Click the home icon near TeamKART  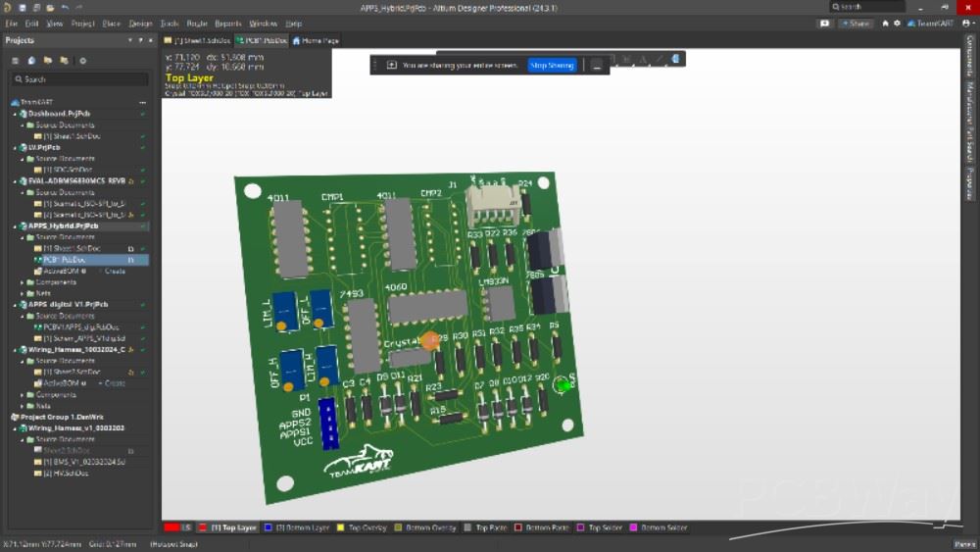(886, 23)
